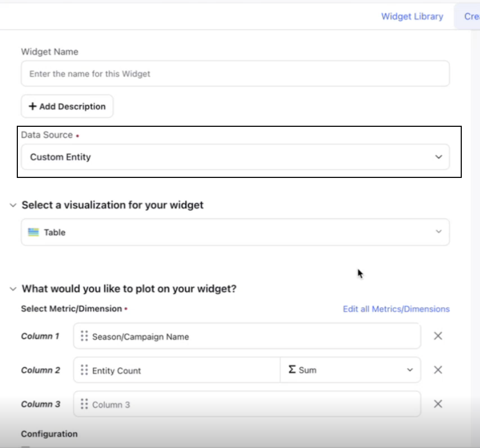
Task: Click the Table visualization icon
Action: point(33,232)
